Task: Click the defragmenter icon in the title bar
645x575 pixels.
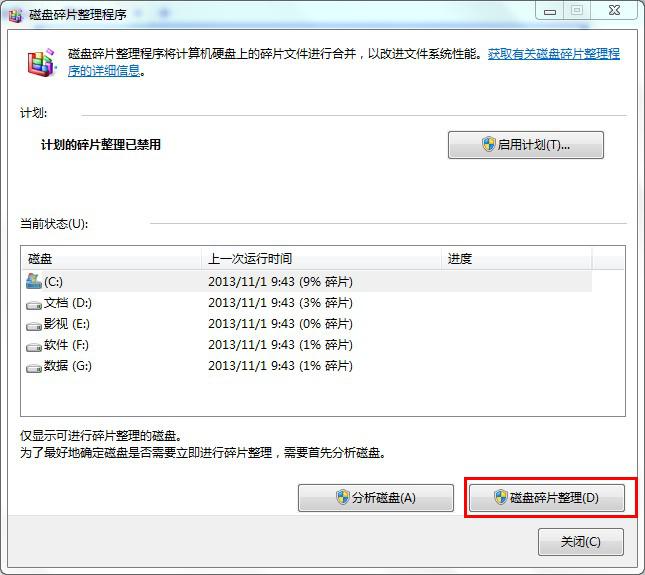Action: coord(15,12)
